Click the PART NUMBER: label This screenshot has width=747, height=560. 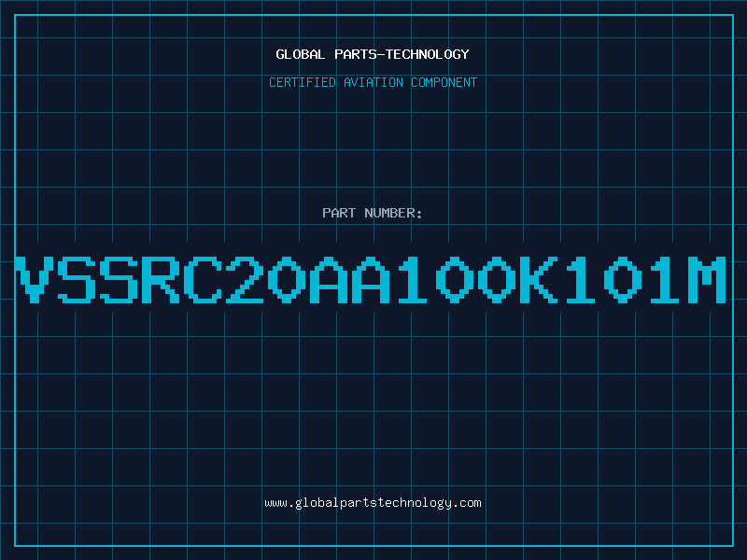[x=372, y=213]
